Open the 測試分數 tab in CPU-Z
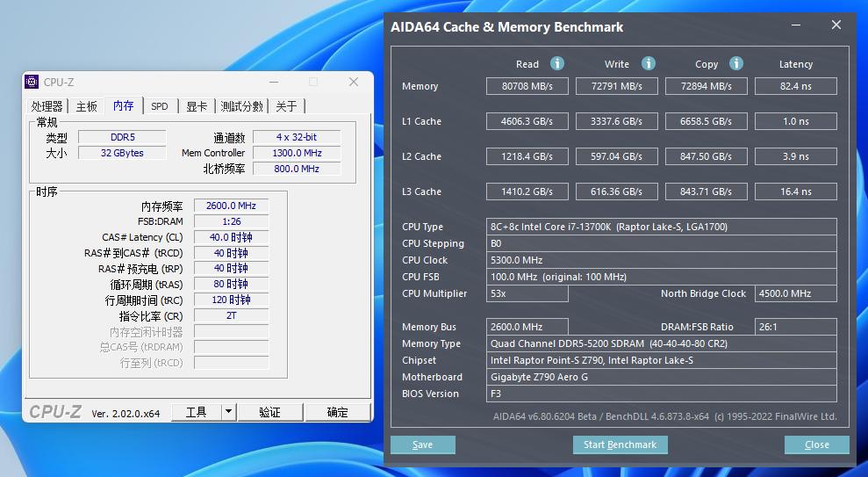Viewport: 868px width, 477px height. coord(241,105)
